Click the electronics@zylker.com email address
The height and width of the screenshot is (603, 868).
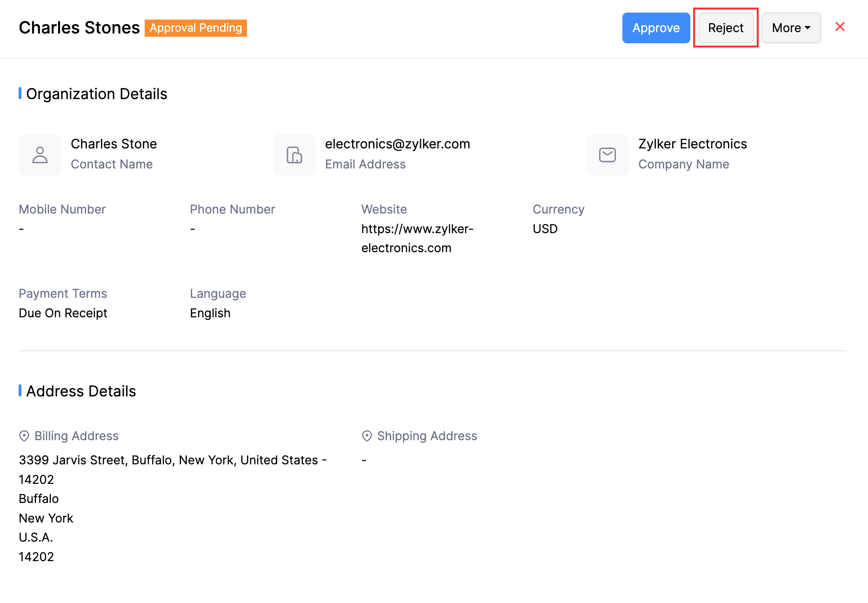397,144
